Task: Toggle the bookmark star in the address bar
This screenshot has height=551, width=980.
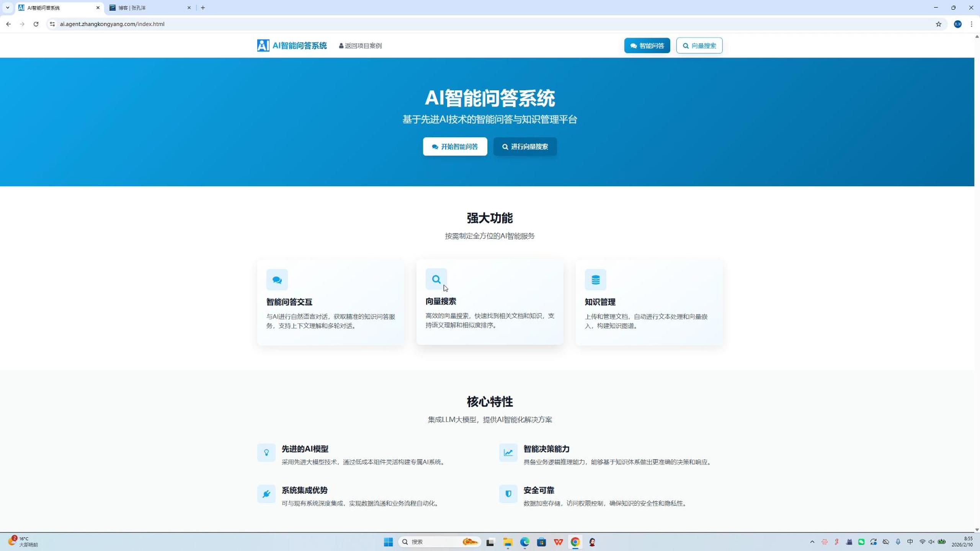Action: tap(939, 24)
